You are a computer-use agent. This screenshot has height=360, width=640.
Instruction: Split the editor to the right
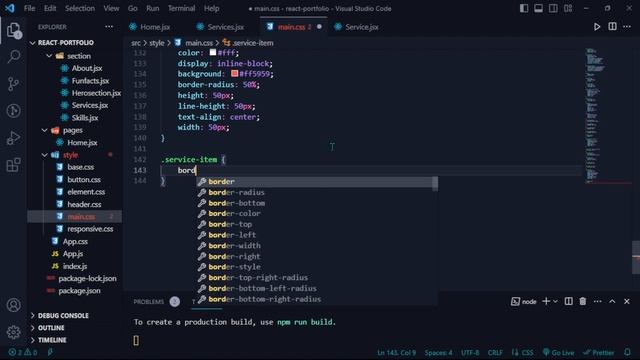click(x=612, y=27)
